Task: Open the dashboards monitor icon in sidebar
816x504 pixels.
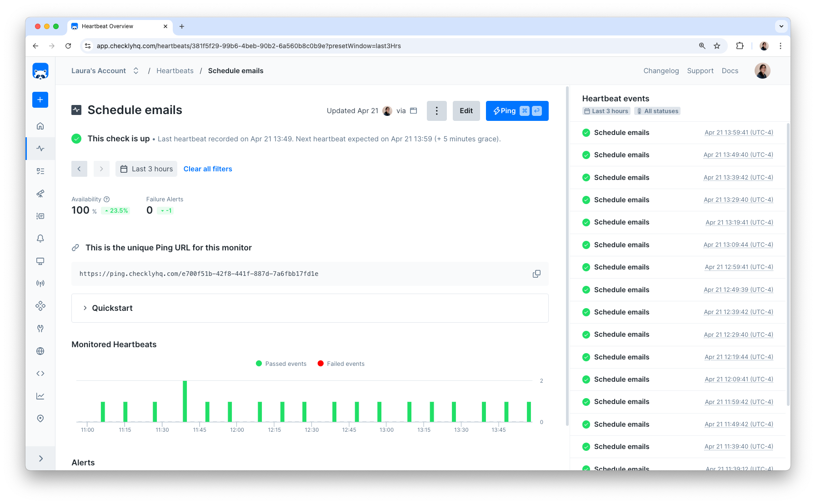Action: [x=40, y=261]
